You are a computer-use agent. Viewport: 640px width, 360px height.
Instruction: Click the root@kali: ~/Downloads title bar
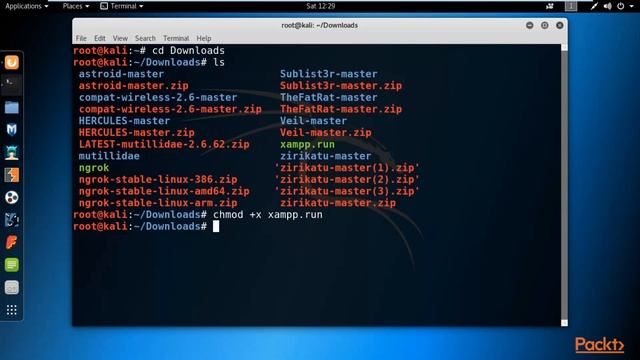coord(320,25)
